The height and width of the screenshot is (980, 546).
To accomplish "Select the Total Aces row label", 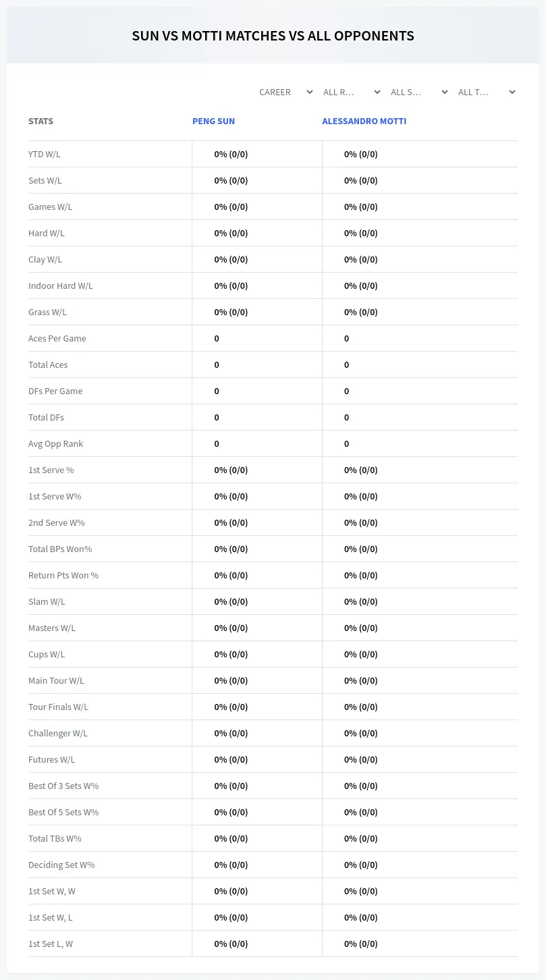I will [x=48, y=364].
